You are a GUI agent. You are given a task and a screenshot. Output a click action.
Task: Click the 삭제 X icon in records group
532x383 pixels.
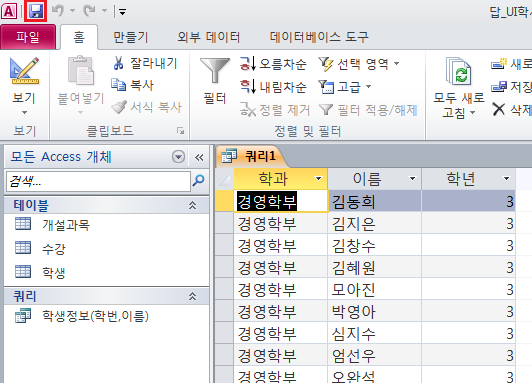coord(499,109)
